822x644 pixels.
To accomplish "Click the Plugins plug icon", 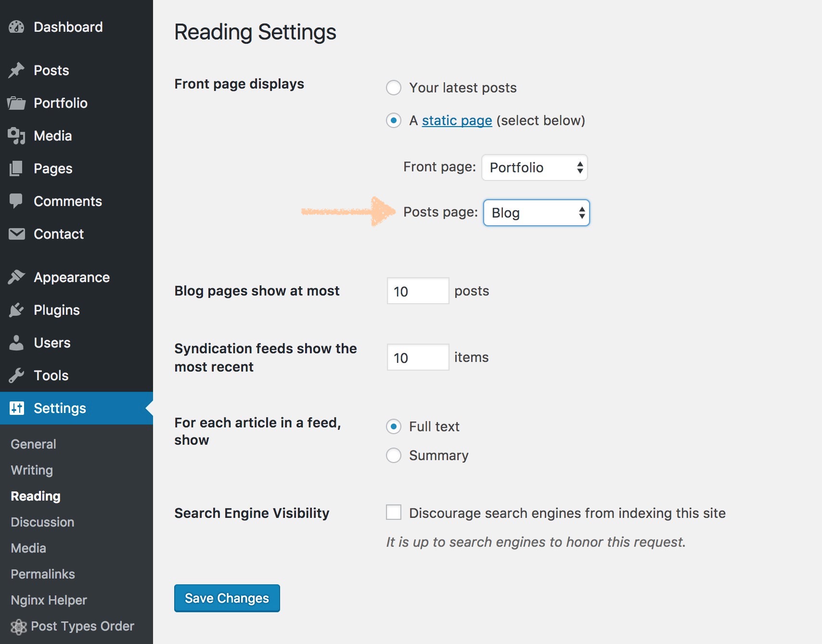I will pos(16,310).
